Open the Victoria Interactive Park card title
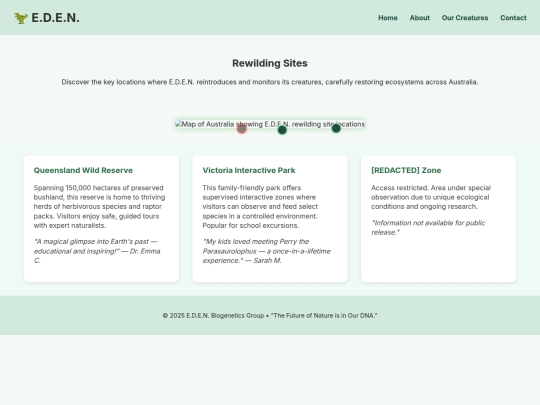 [249, 170]
